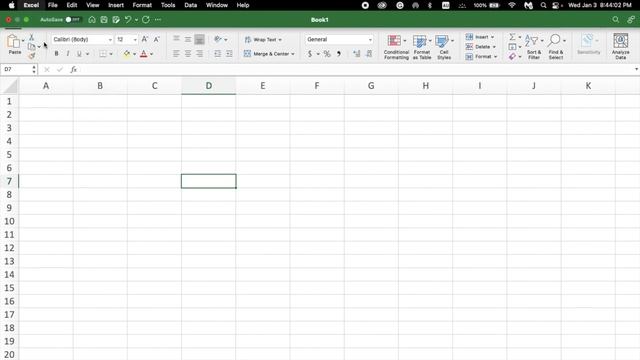Image resolution: width=640 pixels, height=360 pixels.
Task: Apply comma style
Action: click(339, 53)
